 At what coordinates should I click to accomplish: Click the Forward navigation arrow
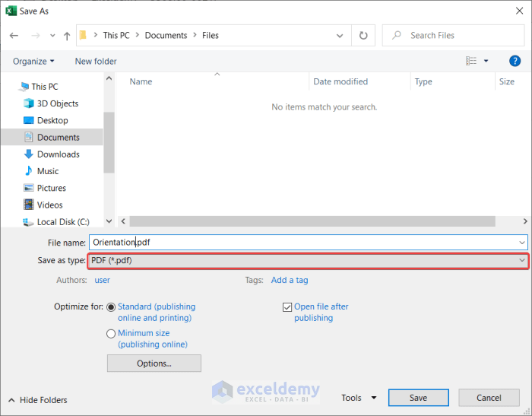36,35
